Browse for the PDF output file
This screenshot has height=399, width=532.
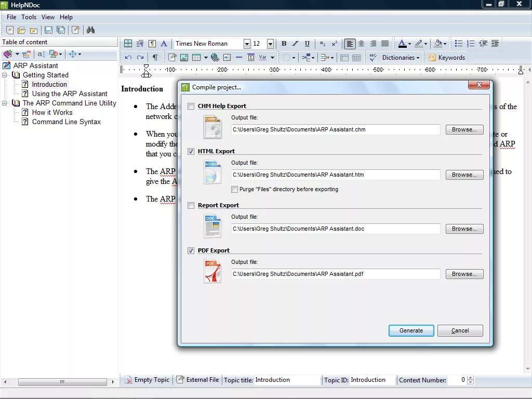tap(464, 274)
